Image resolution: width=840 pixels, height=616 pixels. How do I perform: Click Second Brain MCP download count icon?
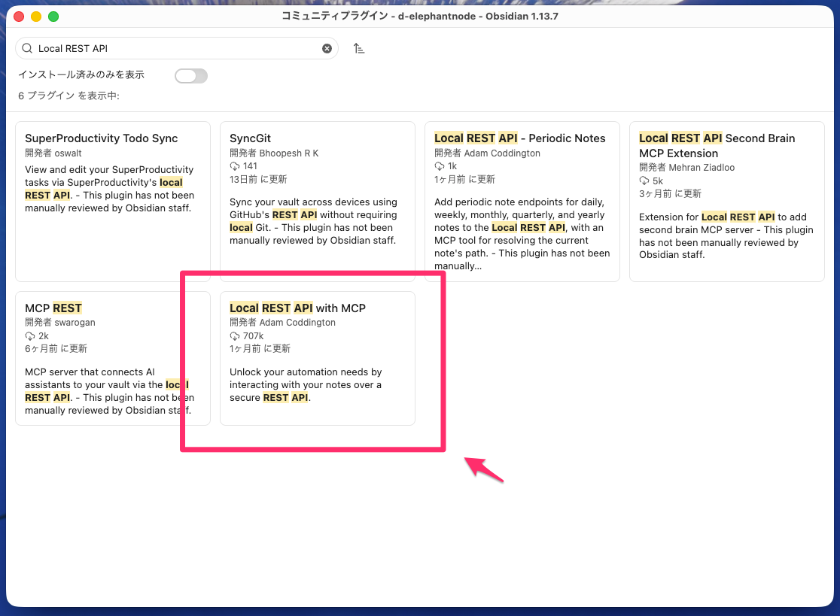(644, 181)
